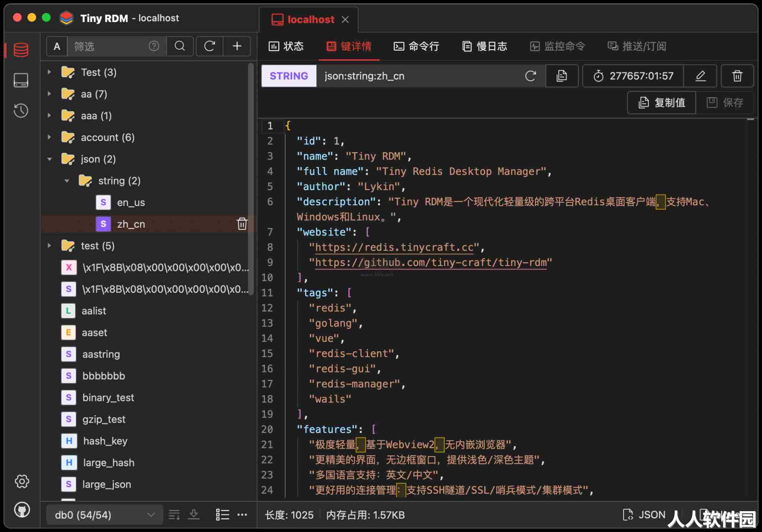Open the settings gear icon
The width and height of the screenshot is (762, 532).
22,481
